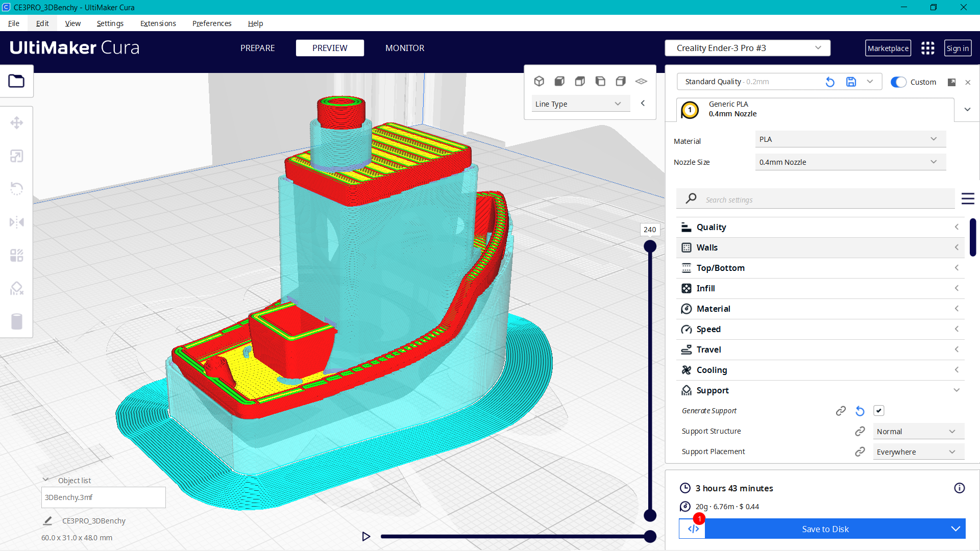Open the Extensions menu

coord(158,23)
